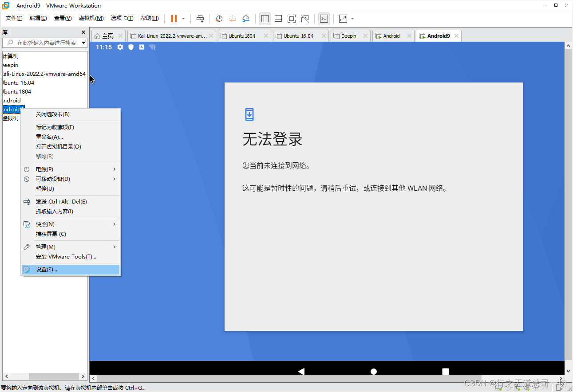Click the stretch guest display icon
Viewport: 573px width, 392px height.
(x=343, y=19)
